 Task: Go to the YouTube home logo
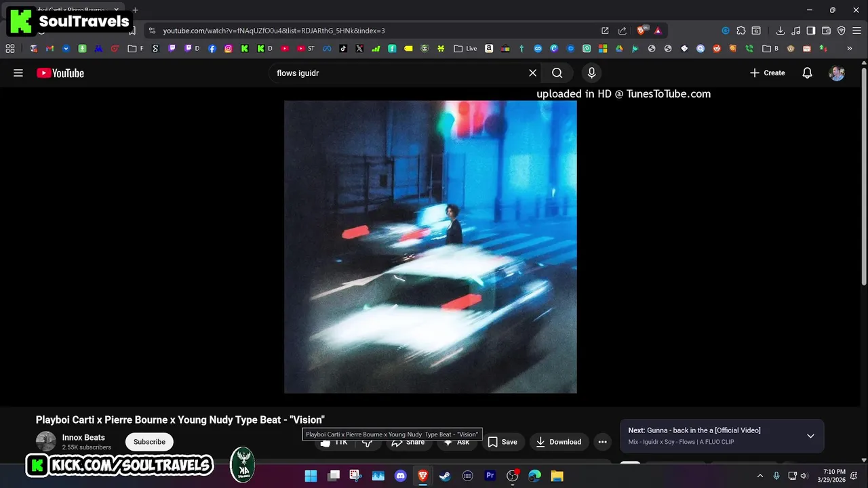[x=60, y=73]
